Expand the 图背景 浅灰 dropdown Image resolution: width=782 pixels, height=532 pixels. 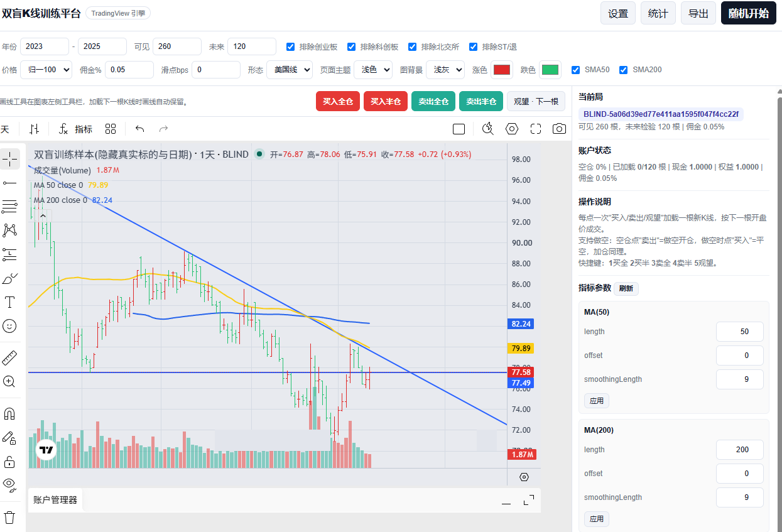pyautogui.click(x=445, y=70)
